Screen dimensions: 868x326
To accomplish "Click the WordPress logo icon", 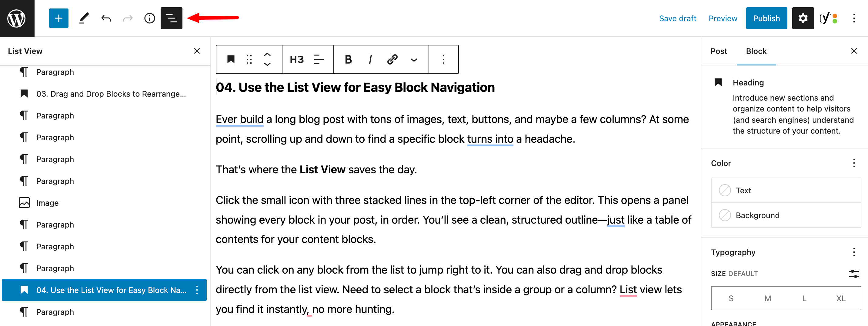I will point(17,18).
